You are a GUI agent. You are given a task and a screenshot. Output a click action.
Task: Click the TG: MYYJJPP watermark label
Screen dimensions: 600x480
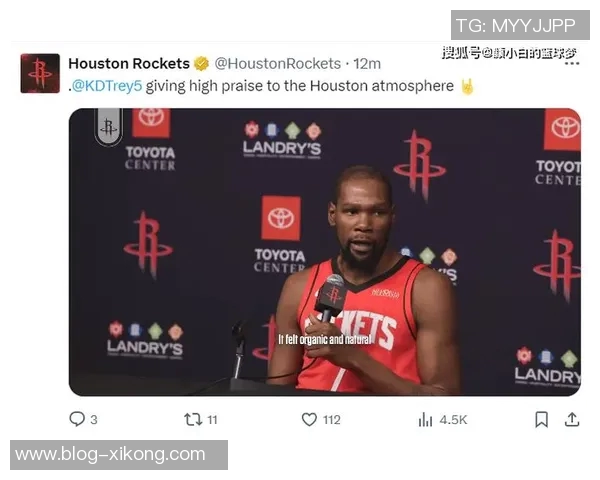pyautogui.click(x=520, y=25)
